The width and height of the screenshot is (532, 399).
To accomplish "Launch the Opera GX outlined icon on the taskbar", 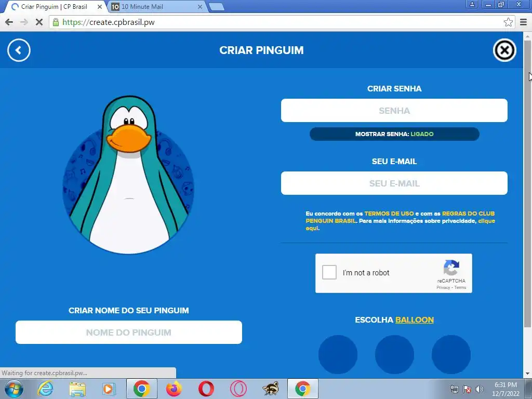I will 238,389.
